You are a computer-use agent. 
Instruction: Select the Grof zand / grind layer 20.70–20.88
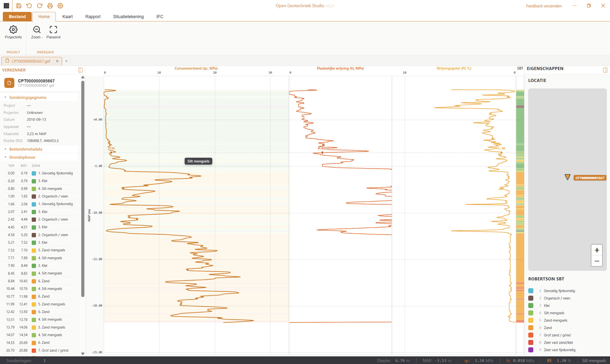(40, 350)
